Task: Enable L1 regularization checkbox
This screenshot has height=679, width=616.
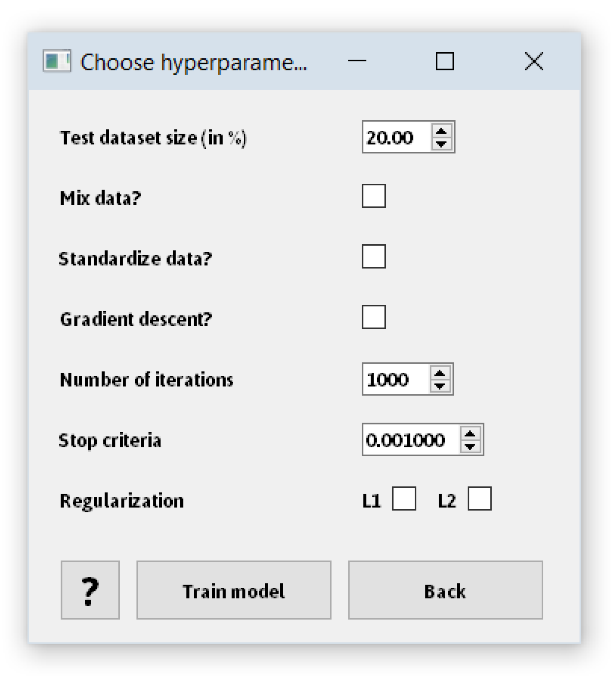Action: pyautogui.click(x=404, y=499)
